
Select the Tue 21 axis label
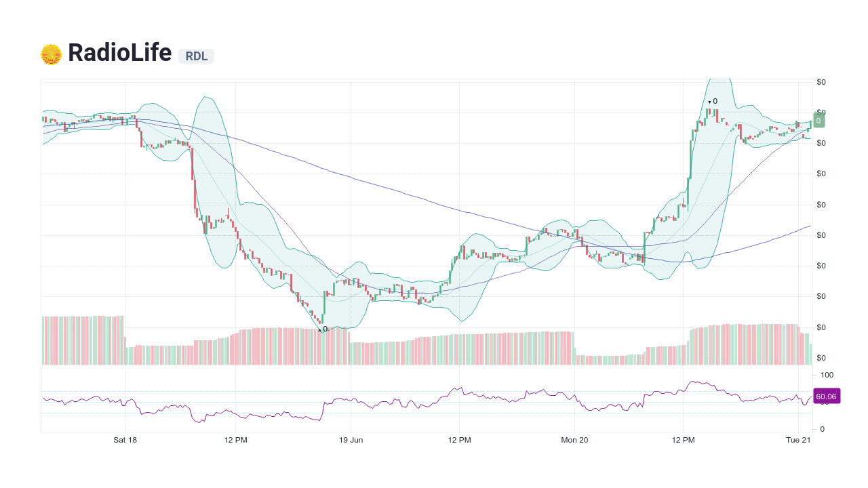pyautogui.click(x=798, y=440)
